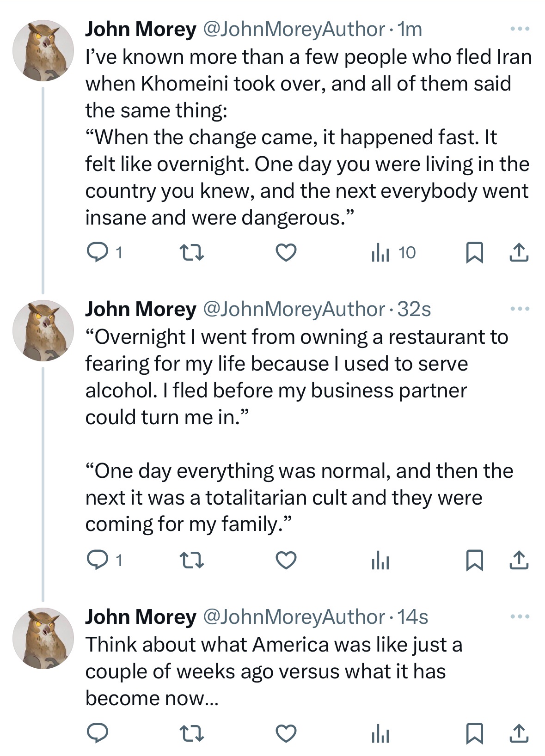Image resolution: width=545 pixels, height=756 pixels.
Task: Like the totalitarian cult tweet
Action: 286,561
